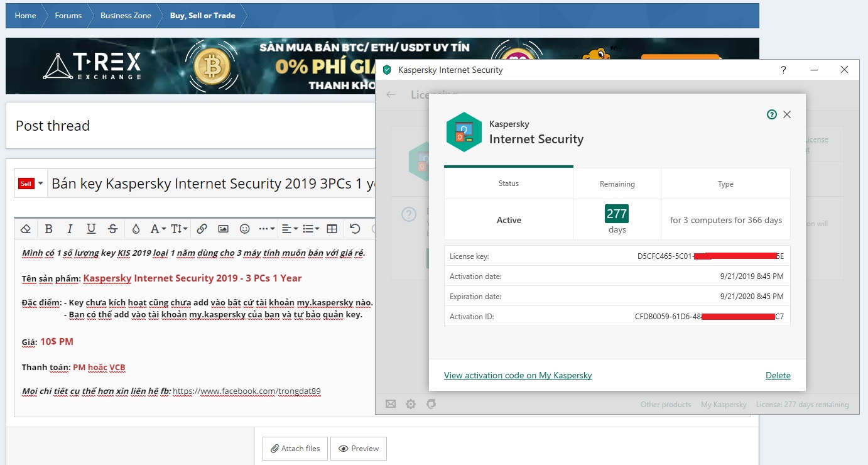Image resolution: width=868 pixels, height=465 pixels.
Task: Click the facebook.com/trongdat89 URL in the post
Action: (247, 391)
